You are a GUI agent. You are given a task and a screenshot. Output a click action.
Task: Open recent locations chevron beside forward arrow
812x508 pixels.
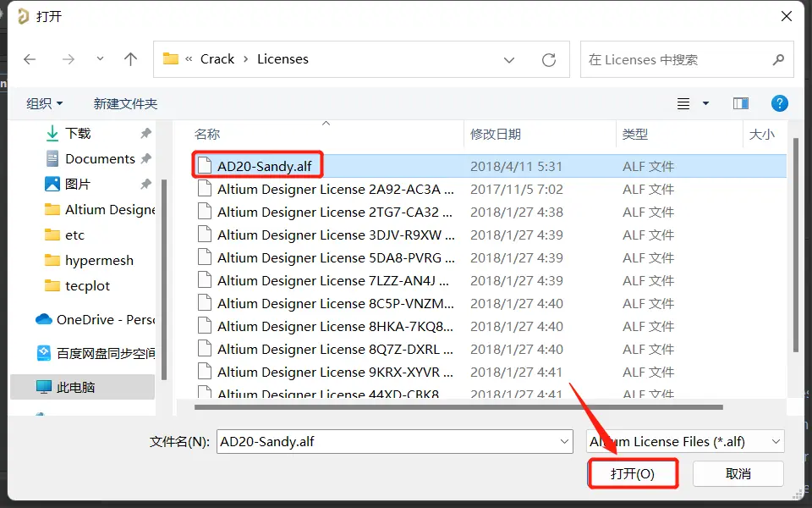pos(100,59)
